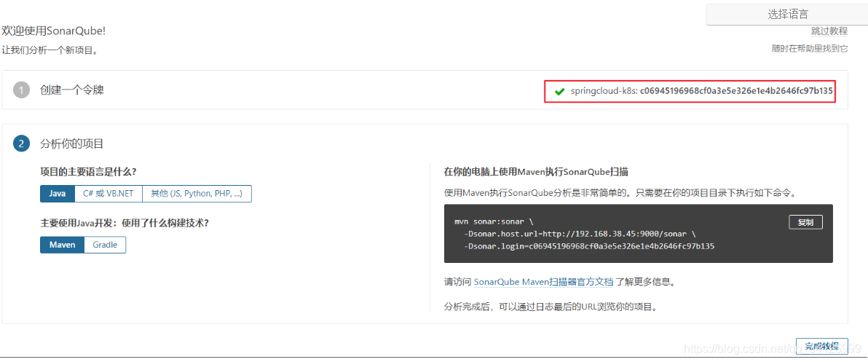Click the 项目的主要语言是什么? question text
This screenshot has width=868, height=362.
click(89, 172)
